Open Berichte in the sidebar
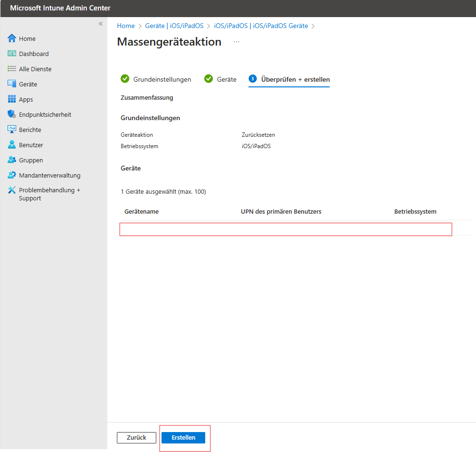This screenshot has width=476, height=452. pos(30,130)
